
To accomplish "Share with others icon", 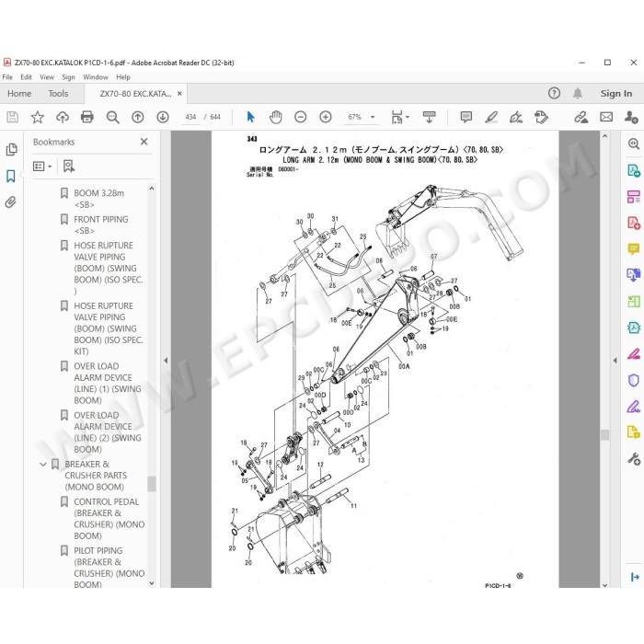I will [x=631, y=117].
